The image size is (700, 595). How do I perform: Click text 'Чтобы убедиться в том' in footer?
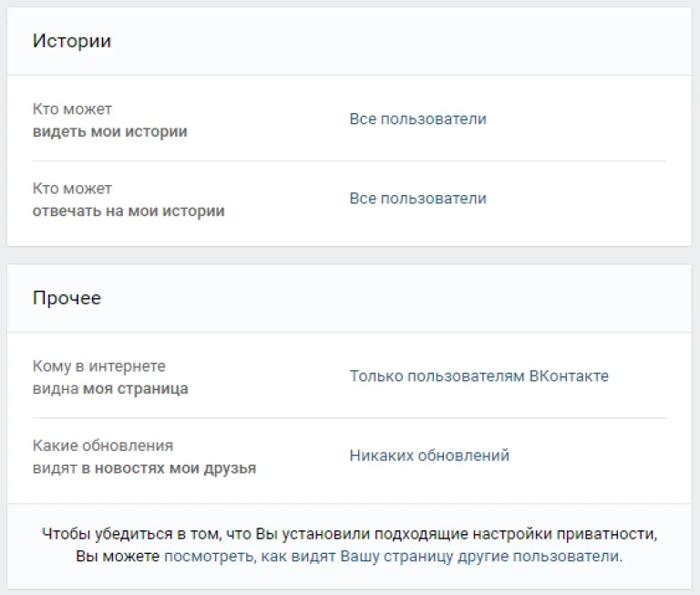tap(131, 534)
